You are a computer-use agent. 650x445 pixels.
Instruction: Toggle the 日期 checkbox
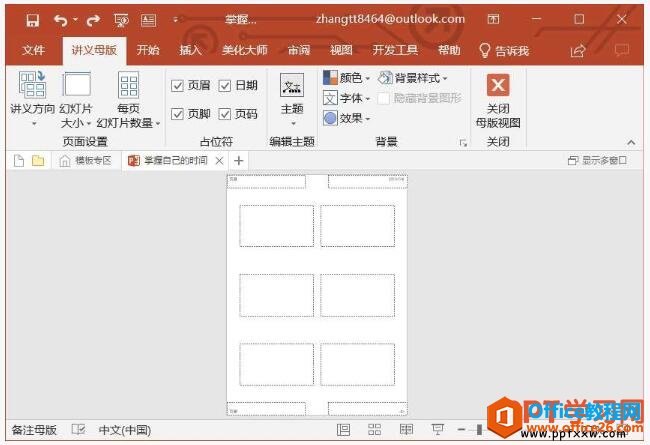225,86
